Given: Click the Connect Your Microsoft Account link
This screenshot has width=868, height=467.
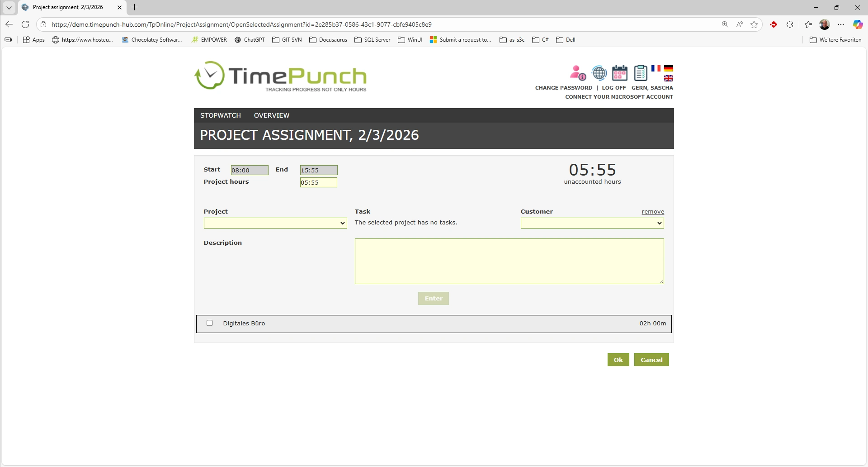Looking at the screenshot, I should pos(618,97).
